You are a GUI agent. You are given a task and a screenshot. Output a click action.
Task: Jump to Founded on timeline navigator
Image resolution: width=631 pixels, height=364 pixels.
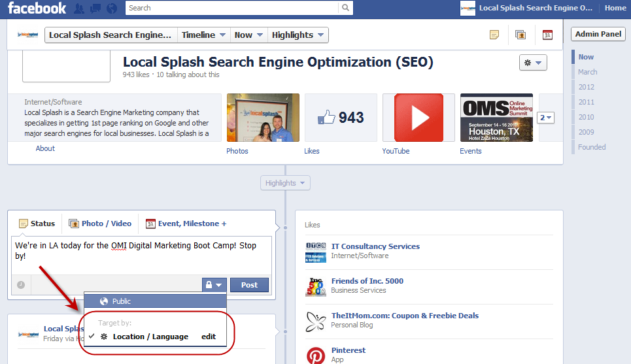592,147
